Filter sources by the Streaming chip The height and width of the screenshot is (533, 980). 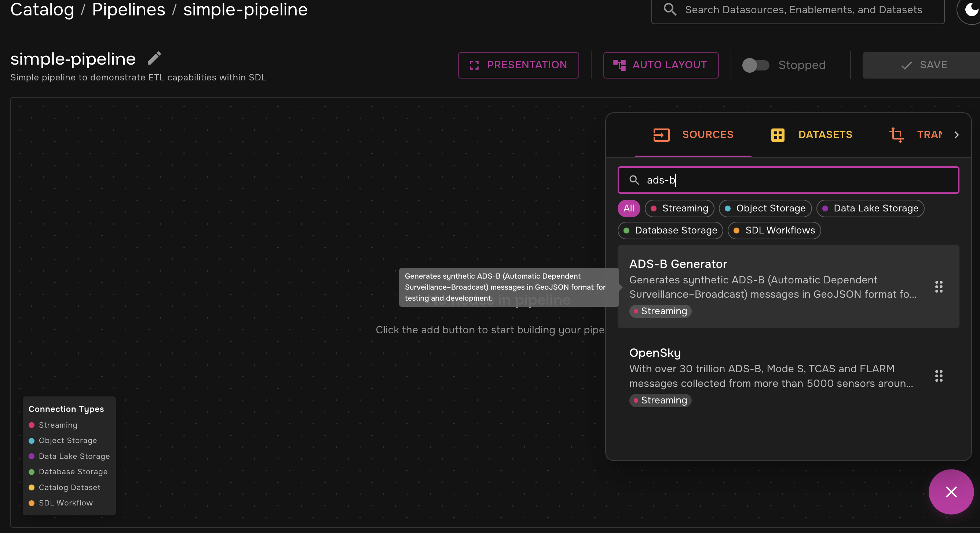tap(679, 208)
